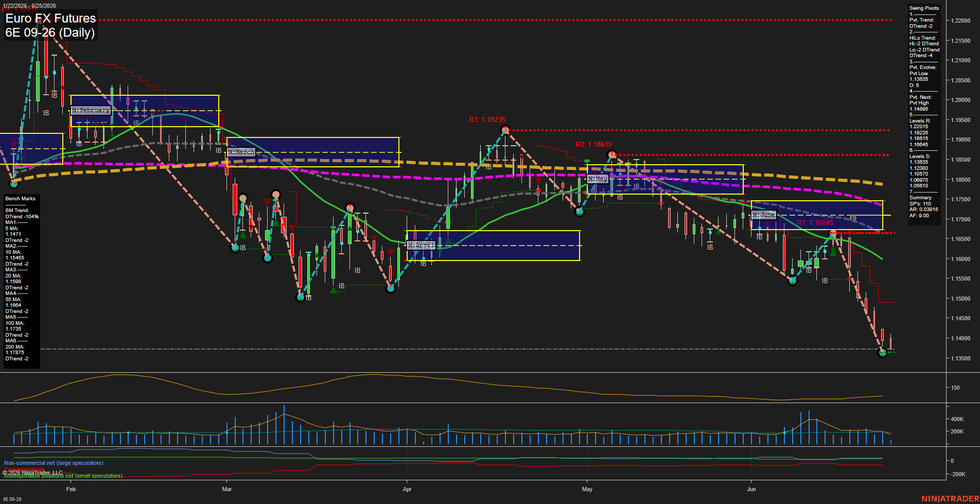This screenshot has height=504, width=980.
Task: Click the 5 MA value 1.1471
Action: 13,234
